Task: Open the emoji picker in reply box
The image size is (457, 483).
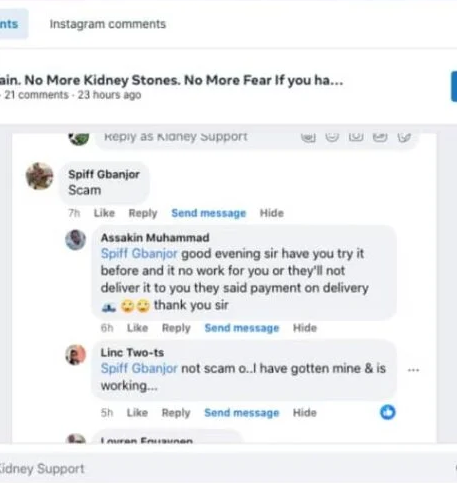Action: coord(332,137)
